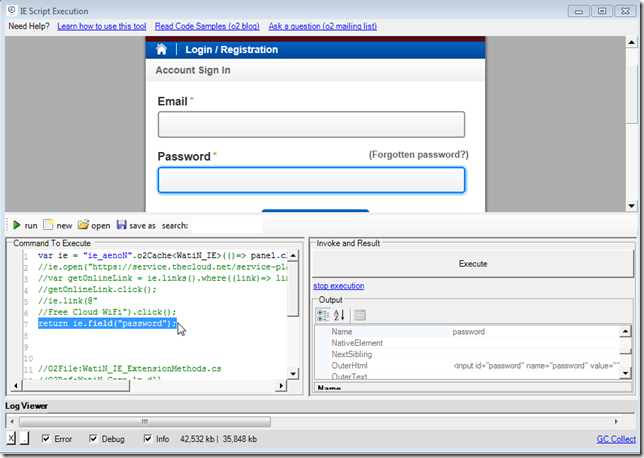Viewport: 644px width, 458px height.
Task: Click the blue button below Password field
Action: pyautogui.click(x=315, y=211)
